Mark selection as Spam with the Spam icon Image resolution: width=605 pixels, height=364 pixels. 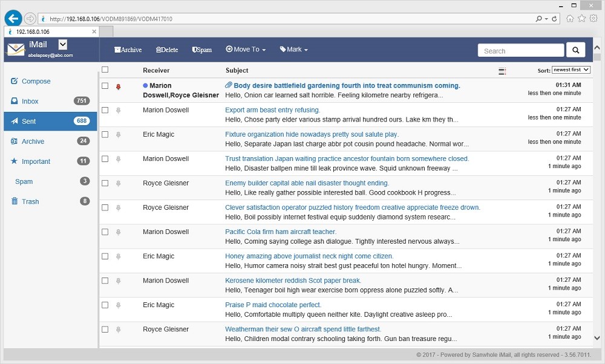[x=201, y=50]
